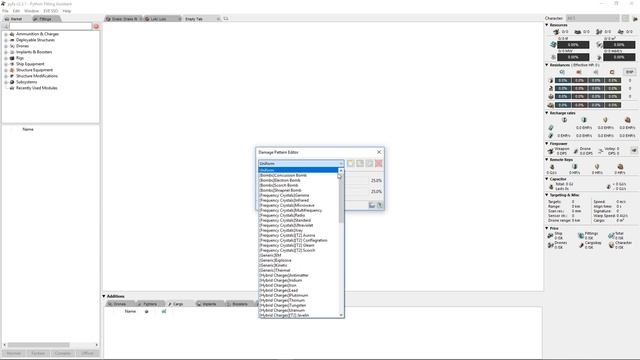Select Generic Thermal pattern
This screenshot has height=360, width=640.
coord(299,270)
